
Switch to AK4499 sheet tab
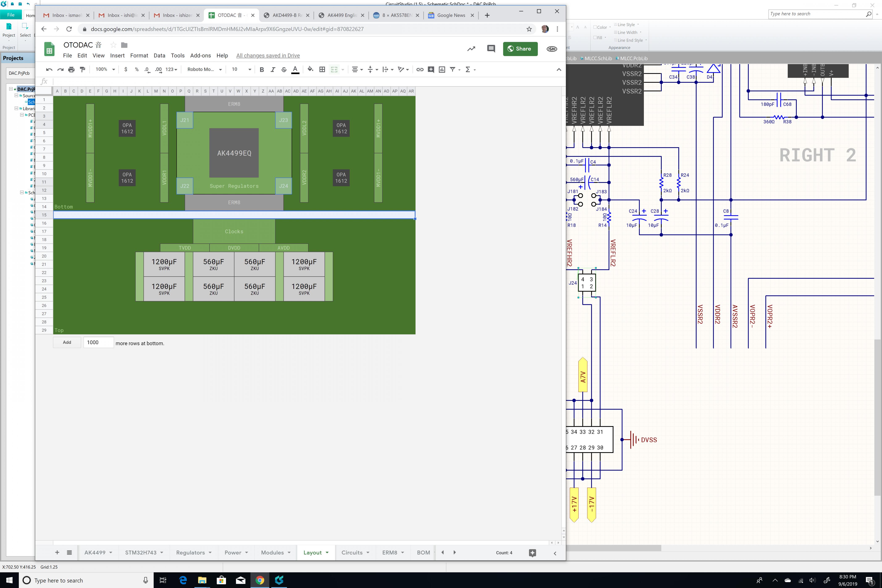95,553
